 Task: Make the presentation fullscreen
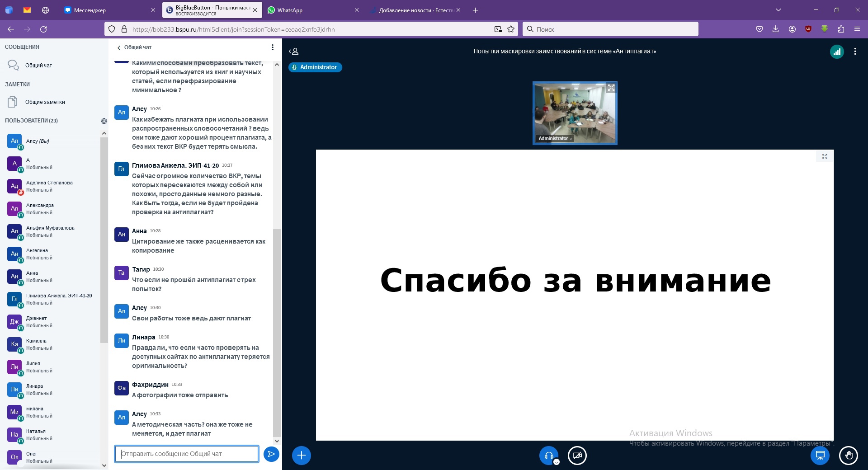click(x=825, y=156)
